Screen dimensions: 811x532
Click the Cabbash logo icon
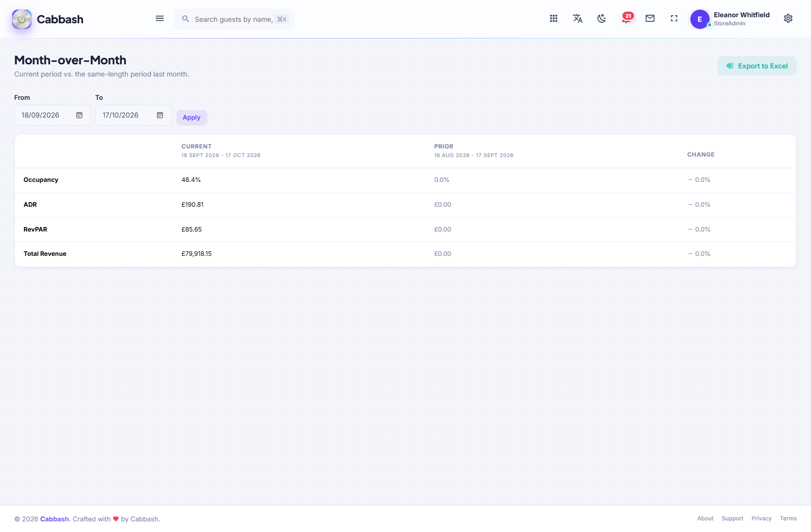coord(22,19)
